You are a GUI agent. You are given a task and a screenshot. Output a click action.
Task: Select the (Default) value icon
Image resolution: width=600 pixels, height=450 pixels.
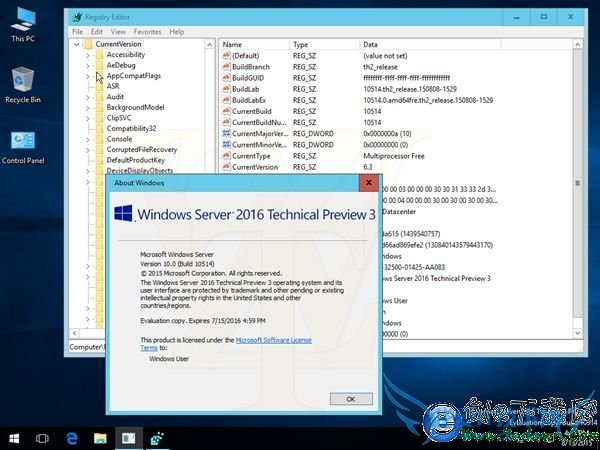(x=226, y=56)
